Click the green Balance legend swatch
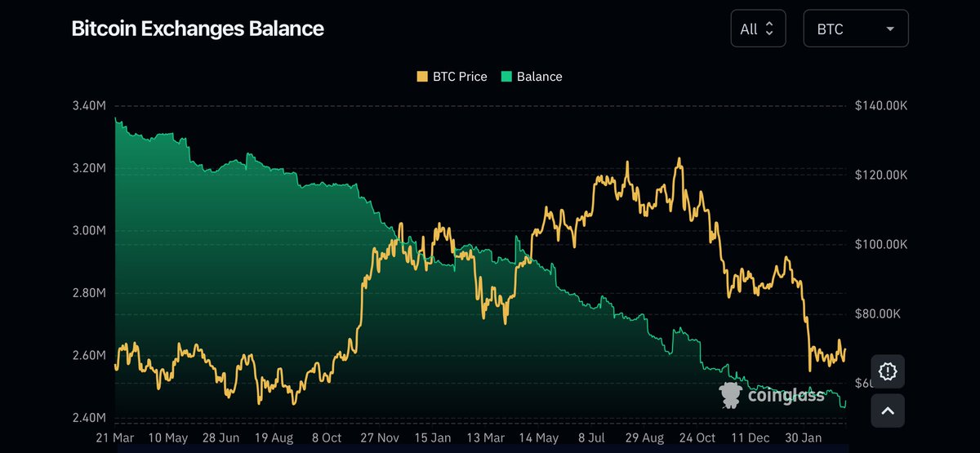This screenshot has height=453, width=980. tap(508, 77)
